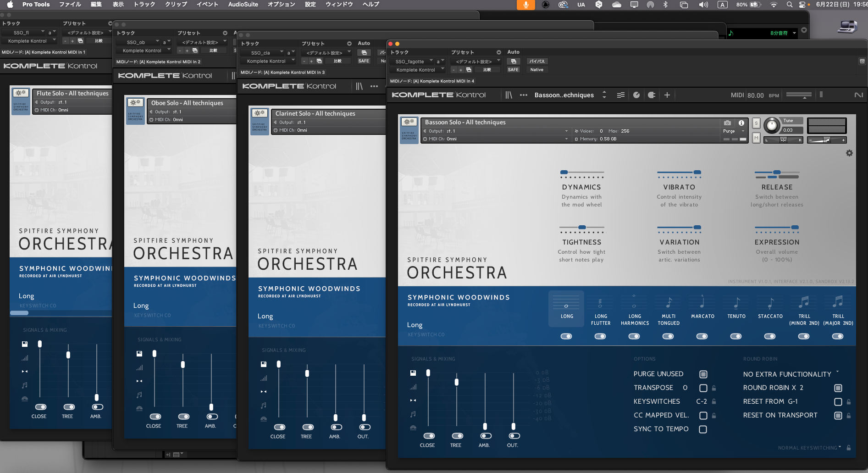868x473 pixels.
Task: Uncheck the Purge Unused checkbox
Action: click(x=703, y=374)
